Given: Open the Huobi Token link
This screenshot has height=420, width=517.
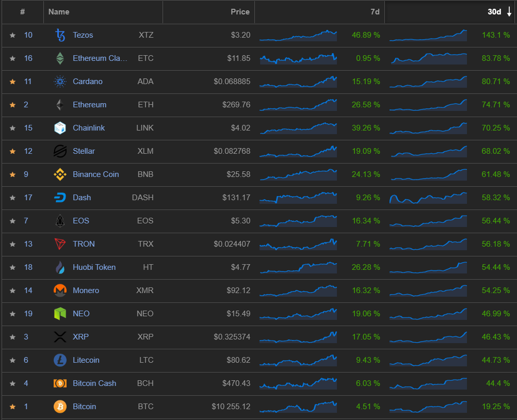Looking at the screenshot, I should pyautogui.click(x=94, y=267).
